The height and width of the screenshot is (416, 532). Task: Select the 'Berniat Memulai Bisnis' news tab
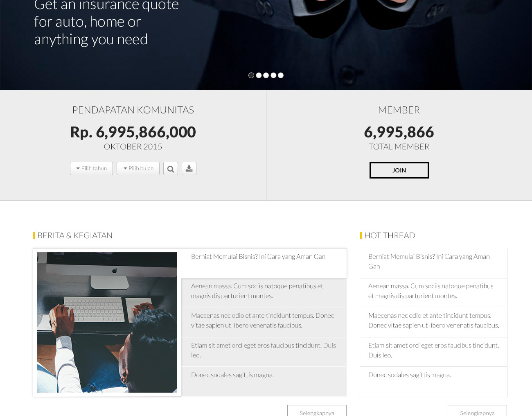pos(264,263)
